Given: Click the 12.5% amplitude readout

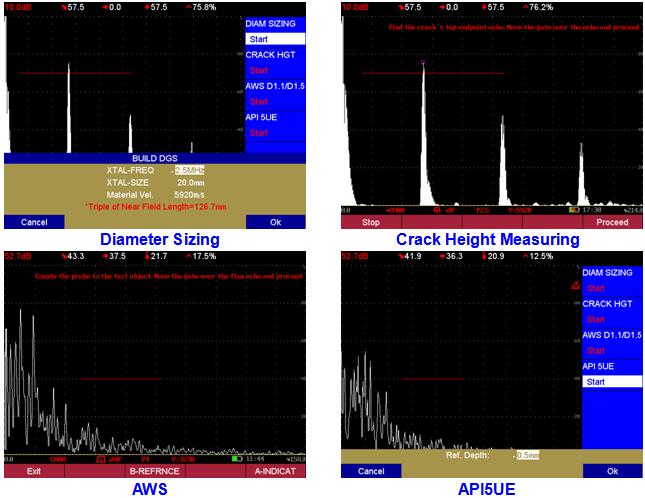Looking at the screenshot, I should [x=538, y=256].
